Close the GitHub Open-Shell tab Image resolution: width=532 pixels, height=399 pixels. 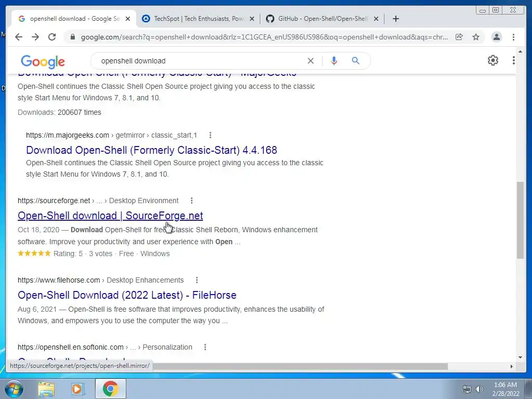[376, 19]
